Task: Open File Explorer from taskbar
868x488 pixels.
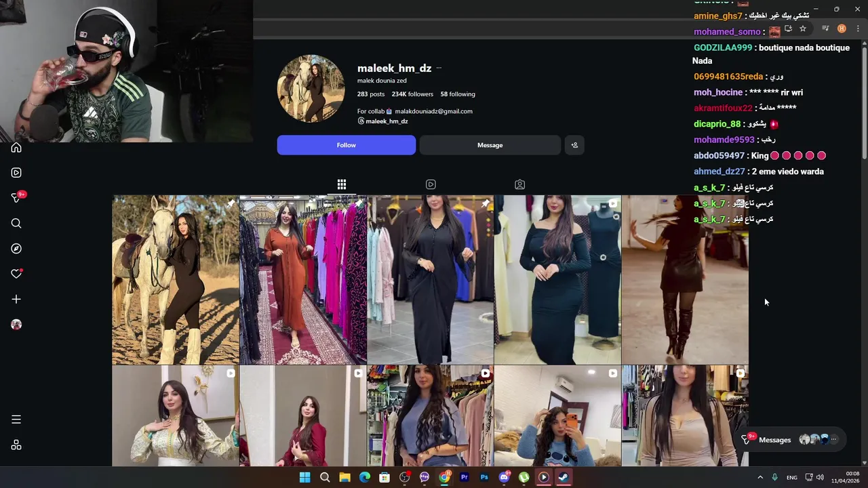Action: click(344, 477)
